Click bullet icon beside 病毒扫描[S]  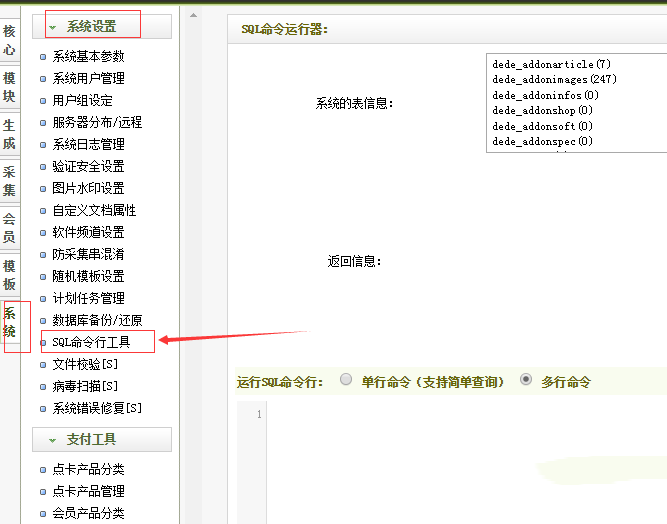(x=43, y=386)
